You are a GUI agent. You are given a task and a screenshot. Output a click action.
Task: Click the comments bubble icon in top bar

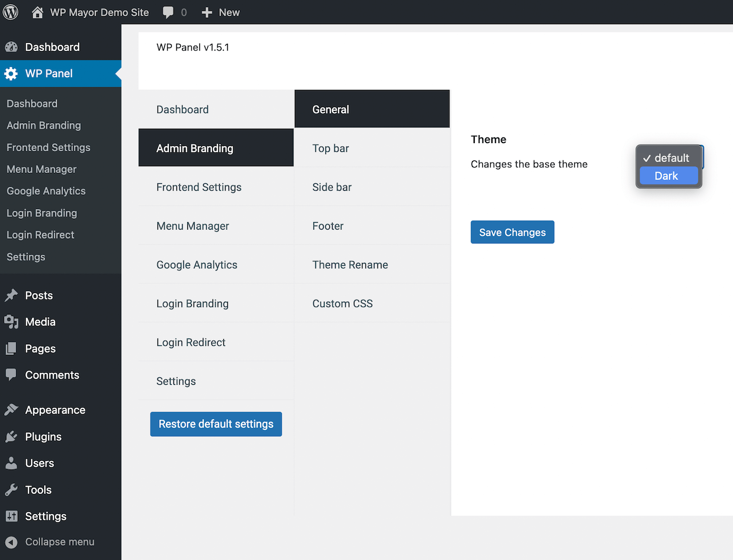pos(168,13)
